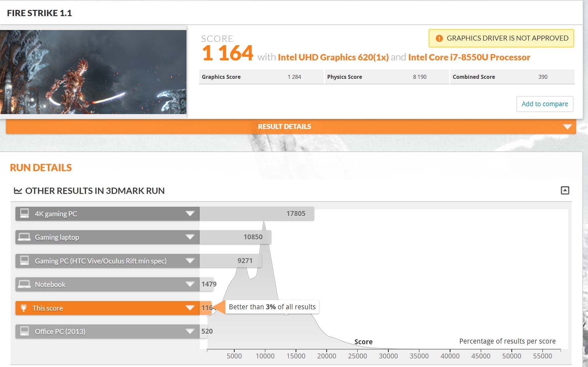Click the 10000 axis label on the chart
The image size is (588, 367).
[265, 356]
